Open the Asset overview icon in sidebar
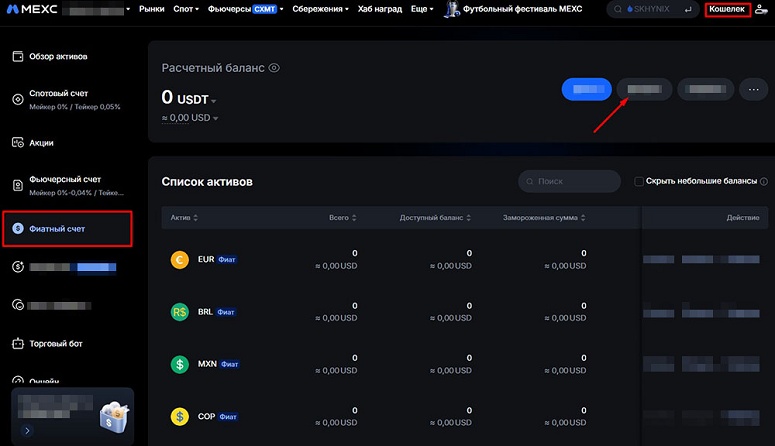This screenshot has width=775, height=446. (18, 56)
